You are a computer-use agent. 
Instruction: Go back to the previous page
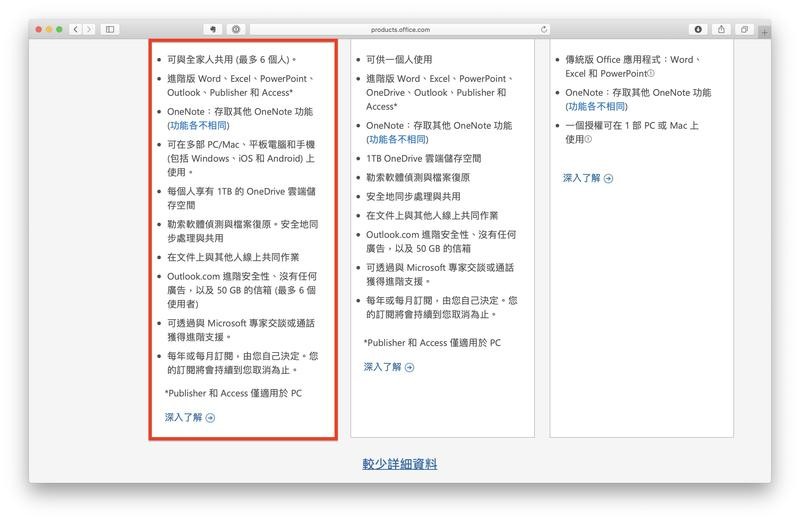pyautogui.click(x=76, y=29)
